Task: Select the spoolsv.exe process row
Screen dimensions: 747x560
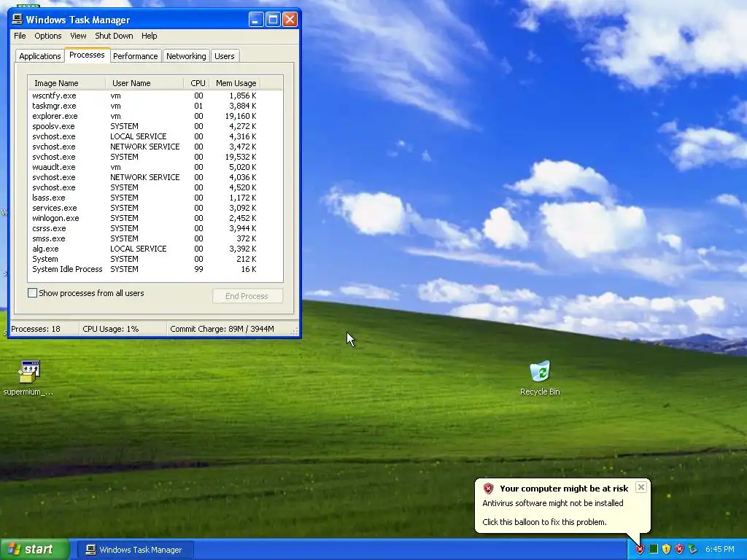Action: point(155,126)
